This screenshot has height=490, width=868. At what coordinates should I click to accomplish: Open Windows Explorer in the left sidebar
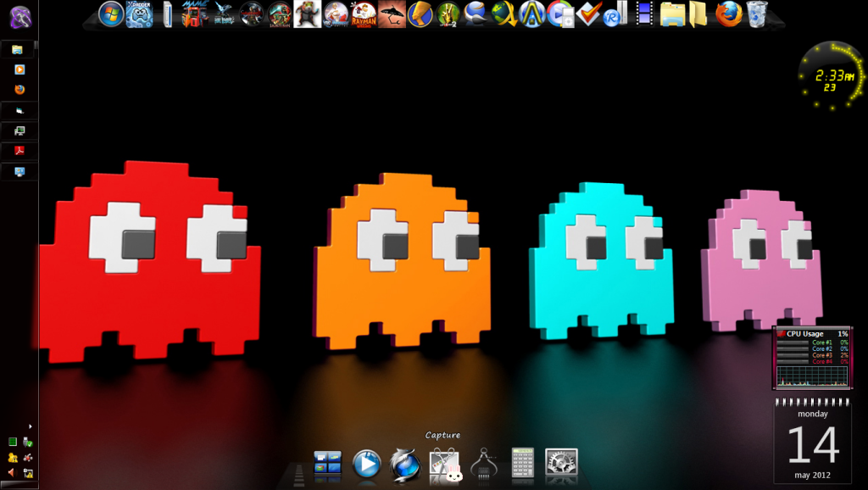[x=18, y=50]
